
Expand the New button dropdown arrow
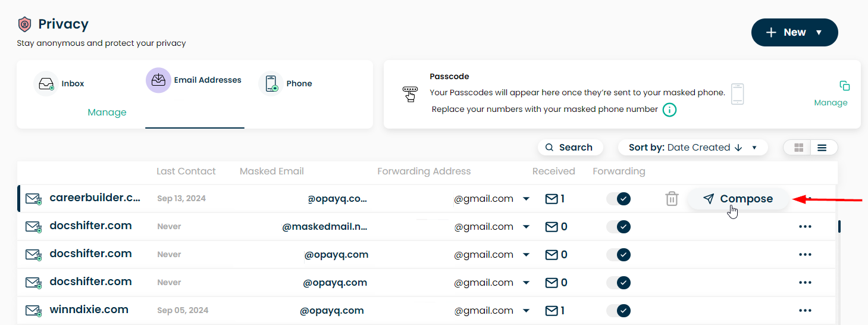click(819, 33)
